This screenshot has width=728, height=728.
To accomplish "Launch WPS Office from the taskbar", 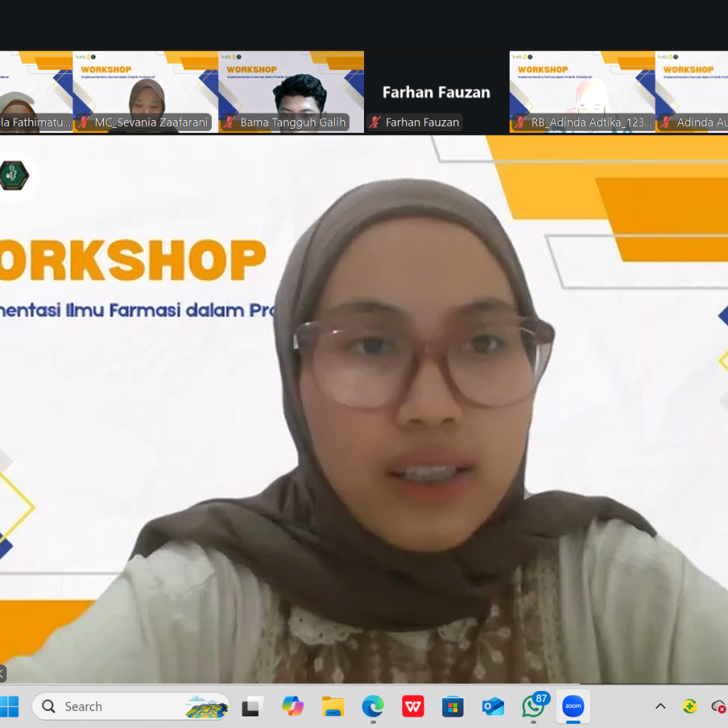I will (x=413, y=706).
